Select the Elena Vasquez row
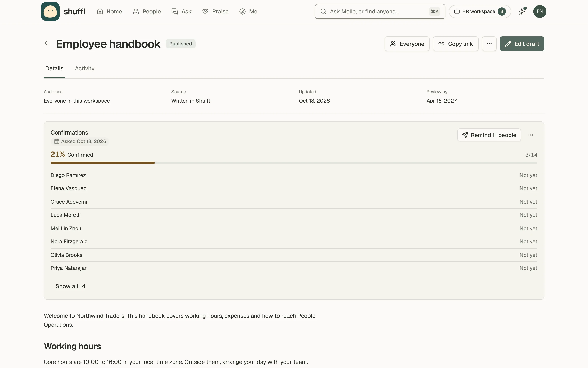This screenshot has height=368, width=588. [x=294, y=188]
